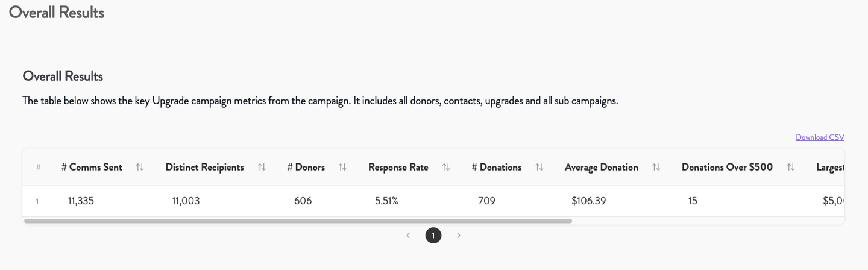Go to next page chevron
The image size is (868, 270).
pos(459,236)
